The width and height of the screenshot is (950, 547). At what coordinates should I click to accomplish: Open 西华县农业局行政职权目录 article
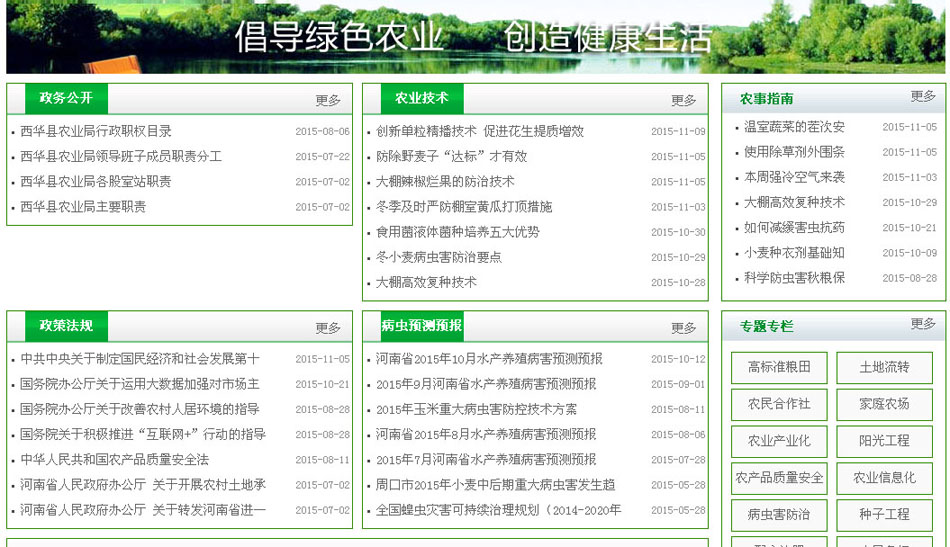(96, 131)
